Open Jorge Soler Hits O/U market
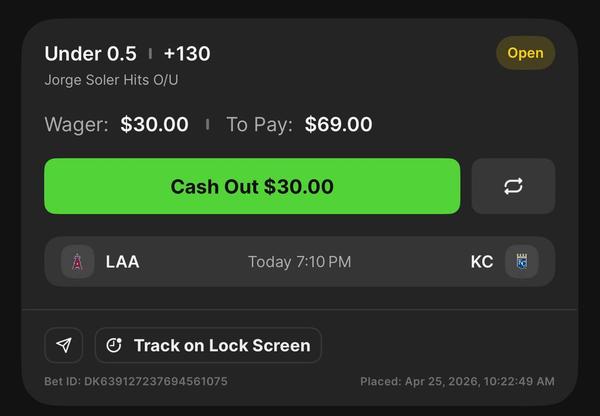The height and width of the screenshot is (416, 600). [x=111, y=79]
